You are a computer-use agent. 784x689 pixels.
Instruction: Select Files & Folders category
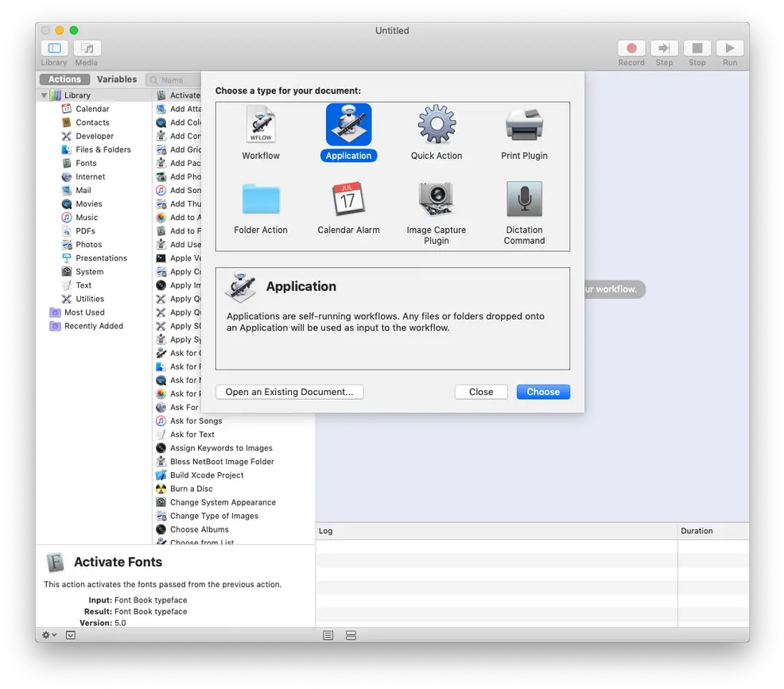[x=103, y=149]
